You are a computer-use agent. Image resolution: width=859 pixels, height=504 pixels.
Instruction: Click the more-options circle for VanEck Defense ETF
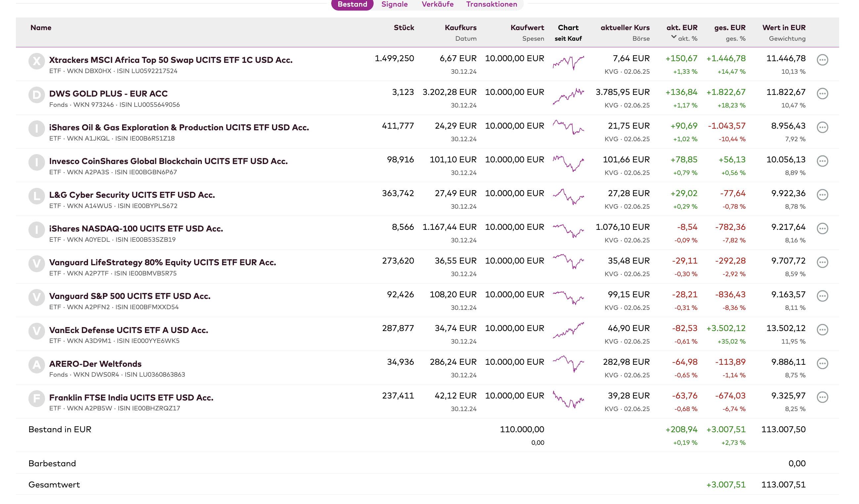pyautogui.click(x=822, y=329)
